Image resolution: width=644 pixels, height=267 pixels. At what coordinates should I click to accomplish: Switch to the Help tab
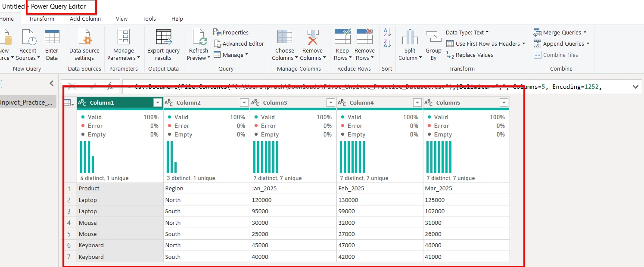pyautogui.click(x=177, y=19)
